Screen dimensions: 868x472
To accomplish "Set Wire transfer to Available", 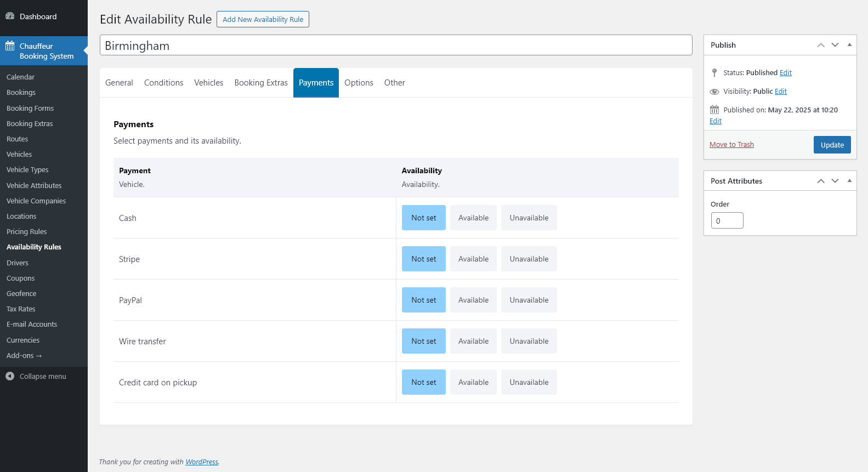I will [473, 341].
